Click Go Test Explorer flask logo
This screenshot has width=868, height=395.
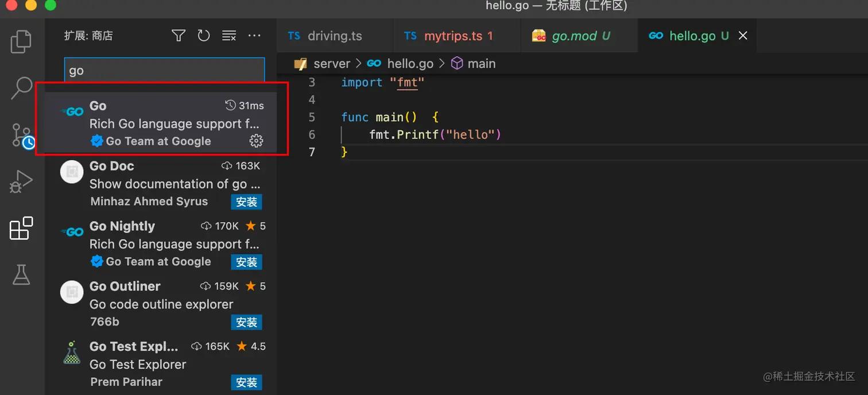click(x=72, y=353)
